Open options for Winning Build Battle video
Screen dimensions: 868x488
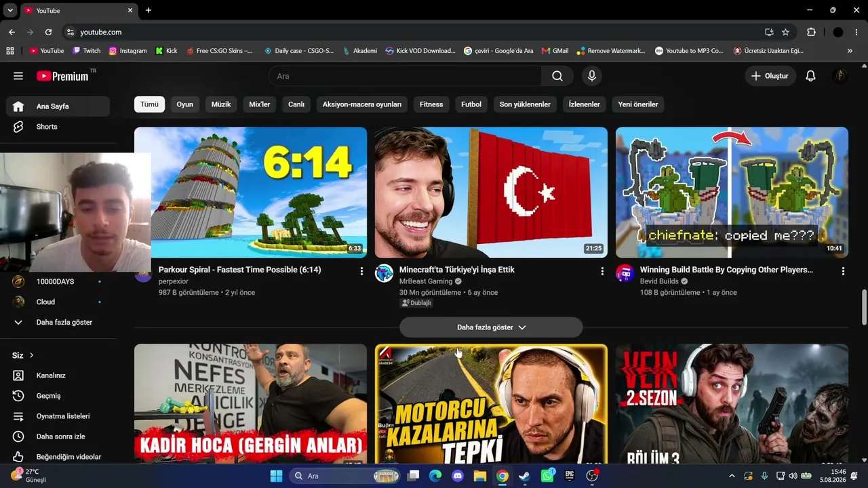(x=843, y=271)
